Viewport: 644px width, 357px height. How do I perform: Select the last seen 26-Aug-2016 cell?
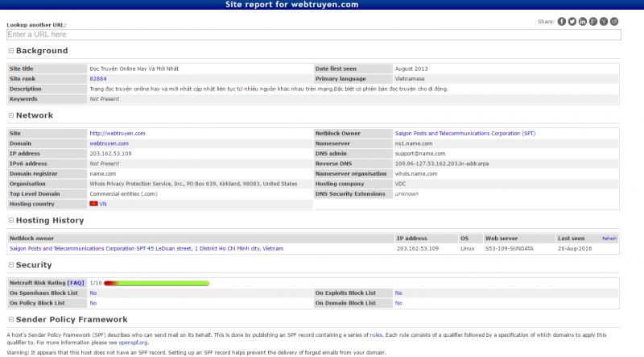coord(575,248)
